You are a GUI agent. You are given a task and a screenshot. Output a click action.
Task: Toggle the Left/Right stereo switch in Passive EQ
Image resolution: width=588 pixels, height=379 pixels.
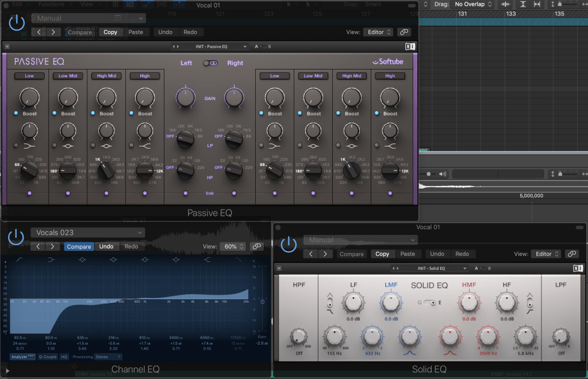point(212,63)
